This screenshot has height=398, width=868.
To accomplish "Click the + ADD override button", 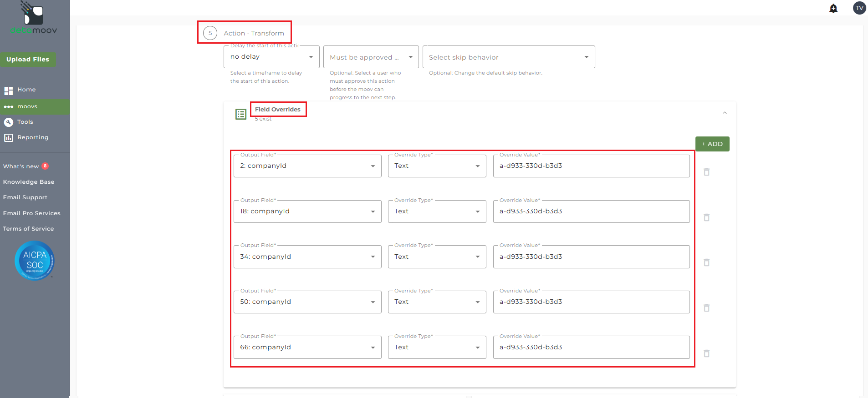I will click(712, 144).
